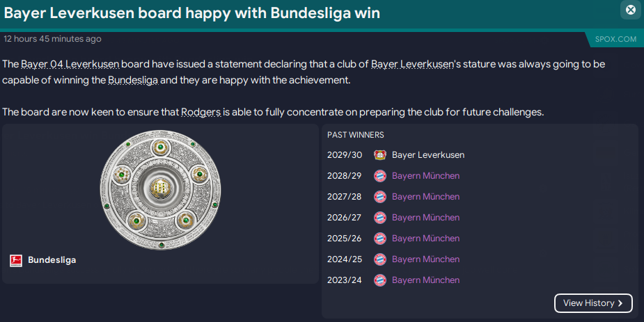The height and width of the screenshot is (322, 644).
Task: Click the Bayern München crest for 2026/27
Action: tap(379, 218)
